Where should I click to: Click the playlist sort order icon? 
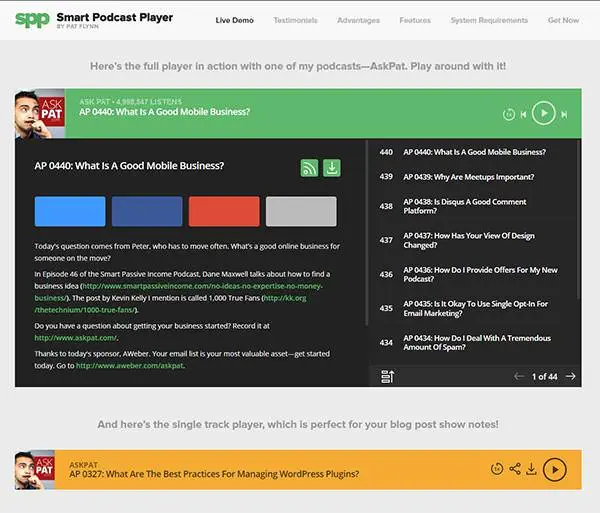coord(387,376)
